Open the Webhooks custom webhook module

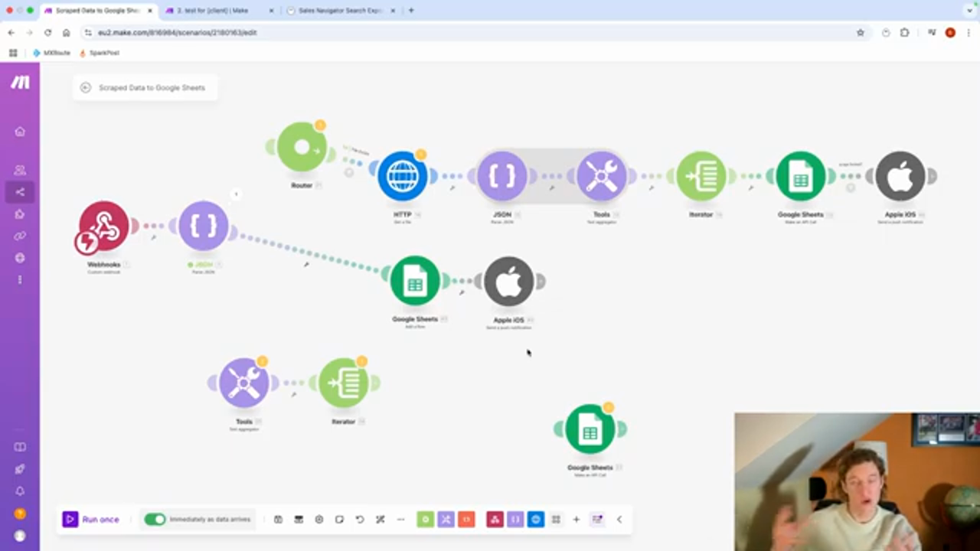click(103, 227)
